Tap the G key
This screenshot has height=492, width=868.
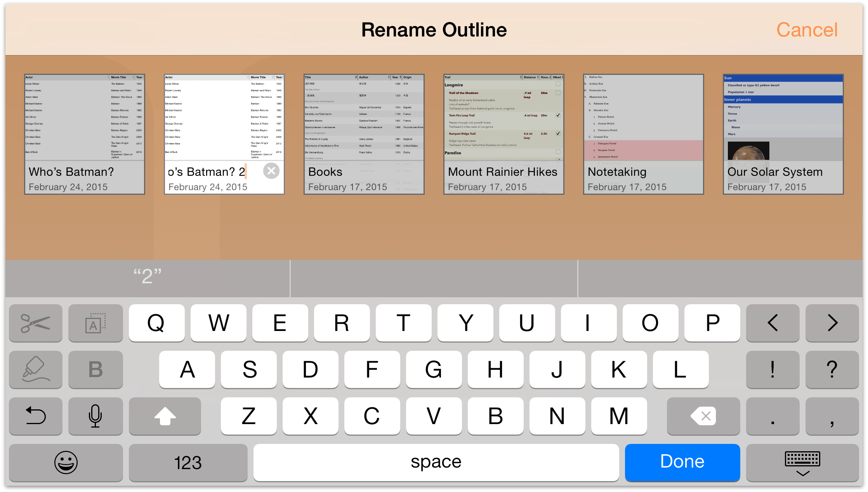tap(434, 369)
